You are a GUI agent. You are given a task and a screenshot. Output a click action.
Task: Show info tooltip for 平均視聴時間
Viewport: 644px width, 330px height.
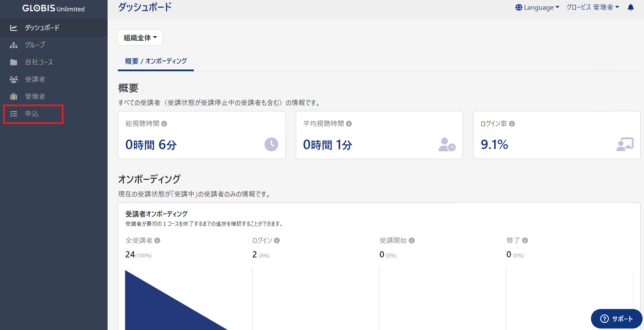click(349, 124)
